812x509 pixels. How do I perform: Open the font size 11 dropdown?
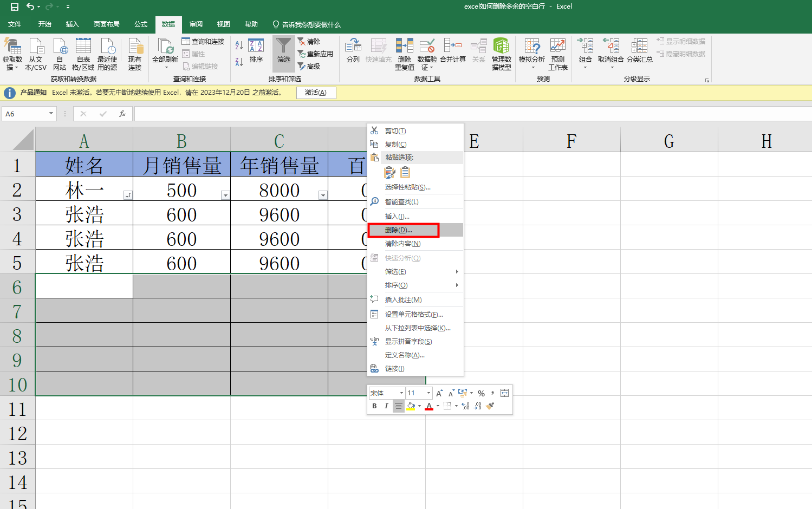click(428, 393)
